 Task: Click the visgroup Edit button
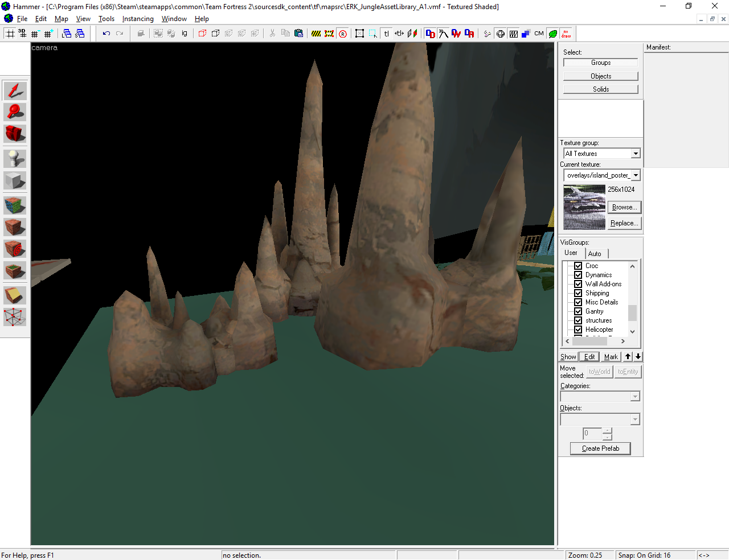pyautogui.click(x=589, y=357)
